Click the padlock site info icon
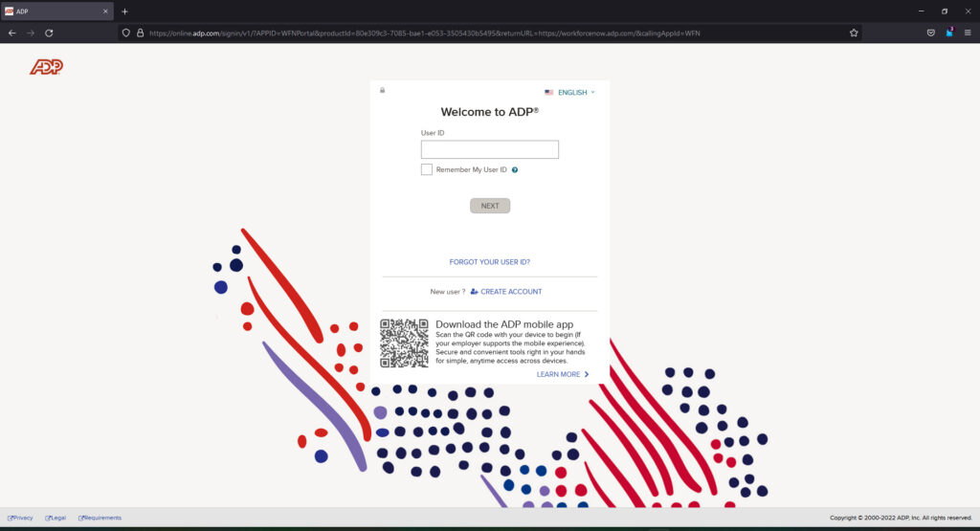The width and height of the screenshot is (980, 531). pyautogui.click(x=140, y=33)
